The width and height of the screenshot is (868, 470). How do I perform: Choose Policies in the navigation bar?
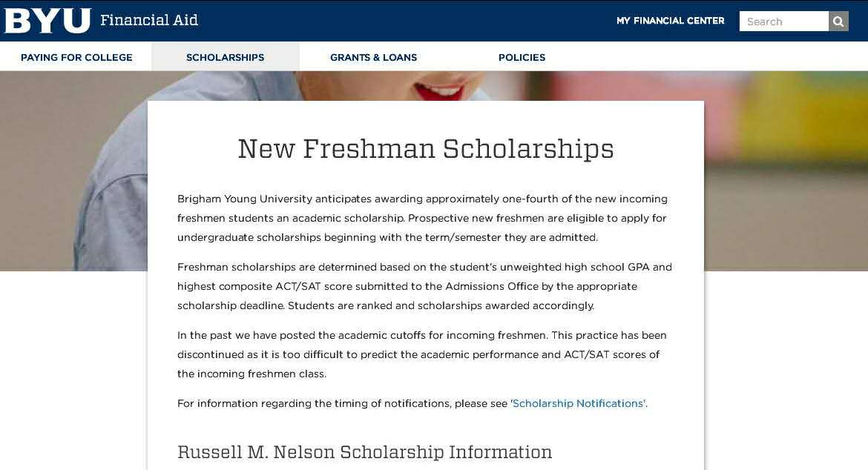click(522, 57)
